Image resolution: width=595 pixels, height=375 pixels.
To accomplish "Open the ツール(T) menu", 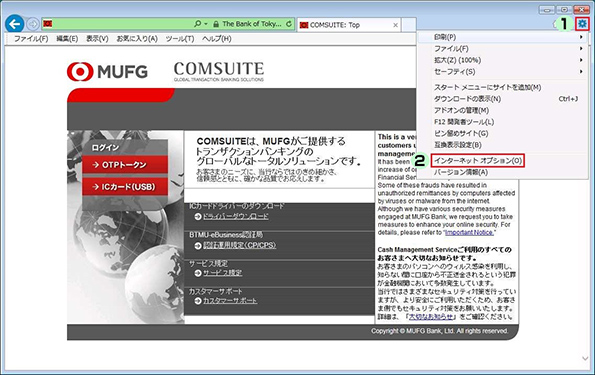I will (x=180, y=39).
